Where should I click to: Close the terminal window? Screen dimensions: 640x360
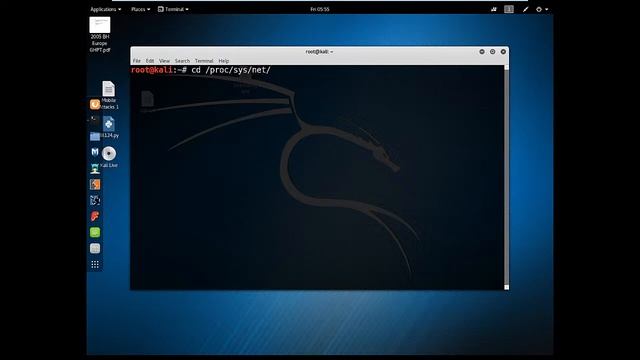pos(503,52)
